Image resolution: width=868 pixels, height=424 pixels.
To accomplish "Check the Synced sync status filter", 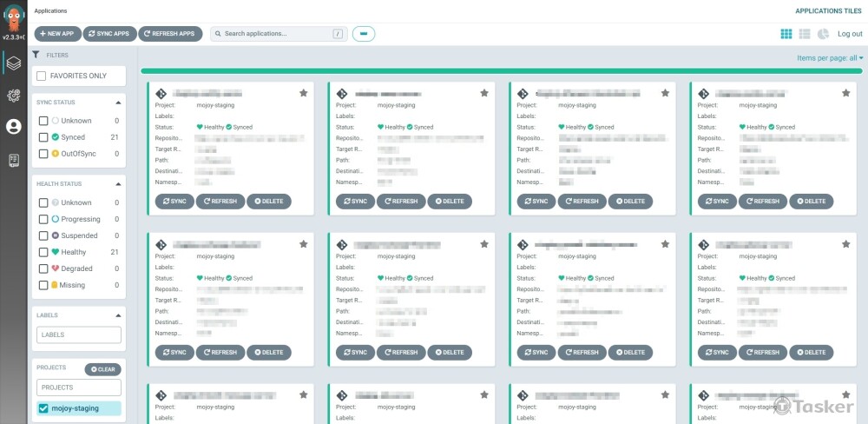I will tap(43, 137).
